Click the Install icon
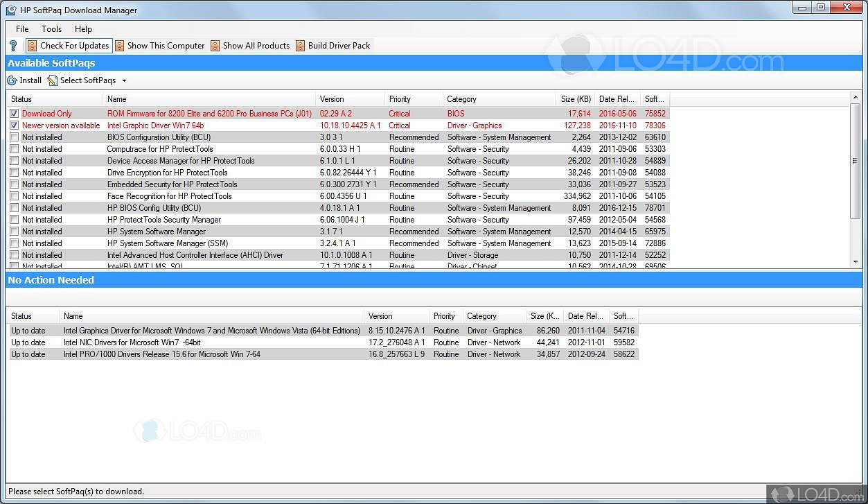Viewport: 868px width, 504px height. 12,80
